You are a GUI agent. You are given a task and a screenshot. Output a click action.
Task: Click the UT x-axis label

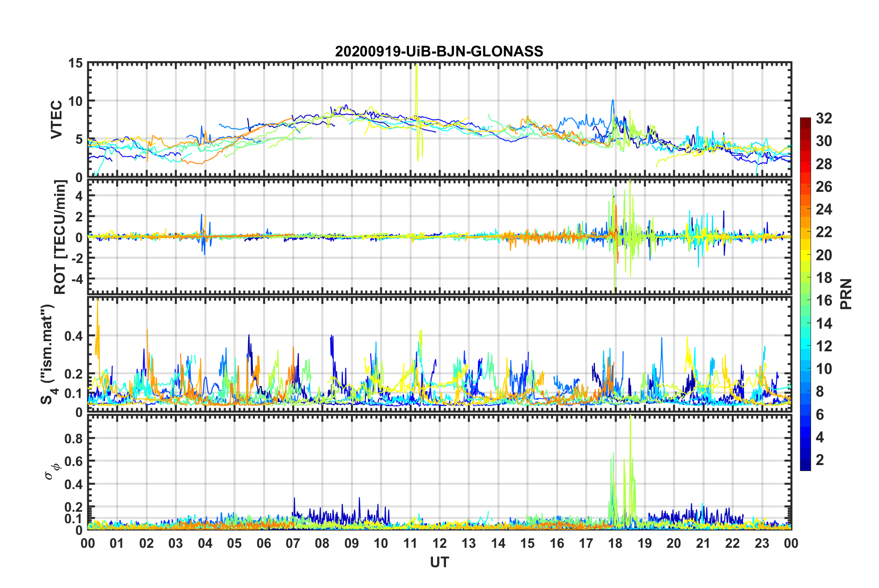click(439, 562)
